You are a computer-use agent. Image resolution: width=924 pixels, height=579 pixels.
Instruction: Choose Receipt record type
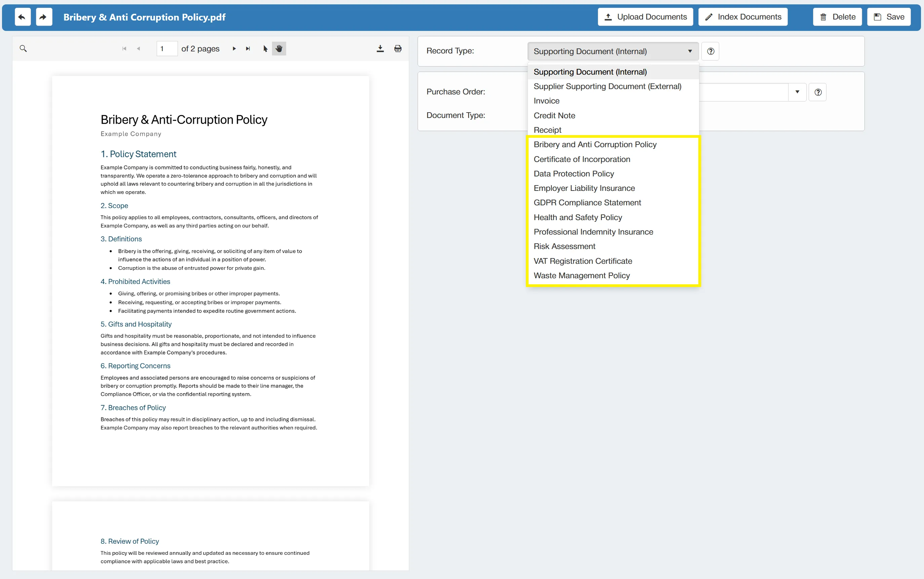(x=613, y=130)
